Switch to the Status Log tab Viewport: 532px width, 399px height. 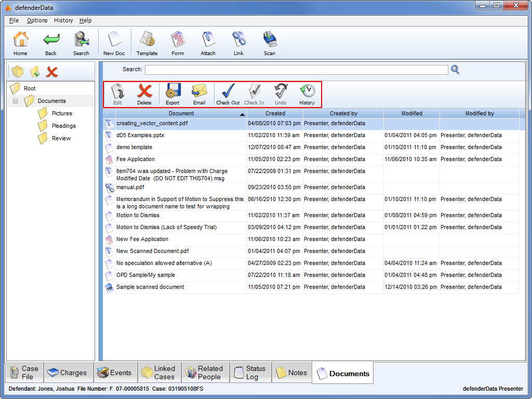tap(251, 373)
